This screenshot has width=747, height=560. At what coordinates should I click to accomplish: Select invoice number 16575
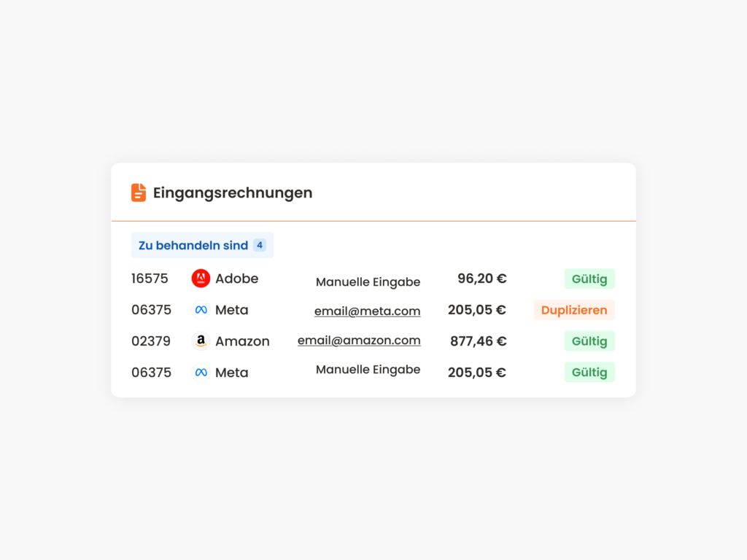(150, 279)
